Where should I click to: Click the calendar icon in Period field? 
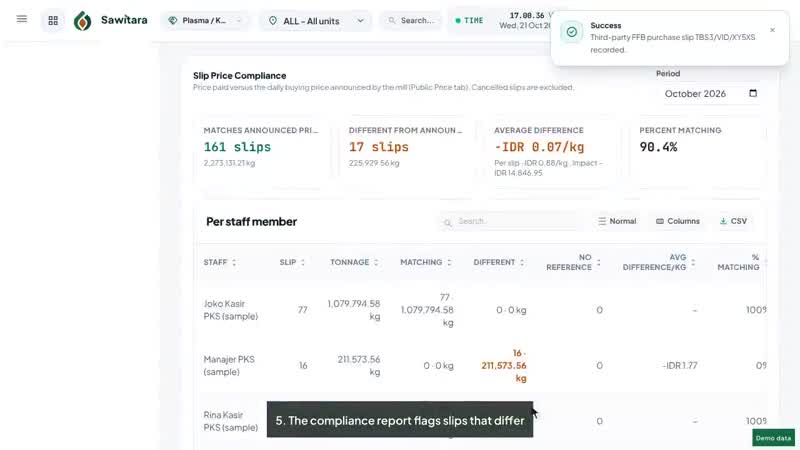[x=753, y=93]
